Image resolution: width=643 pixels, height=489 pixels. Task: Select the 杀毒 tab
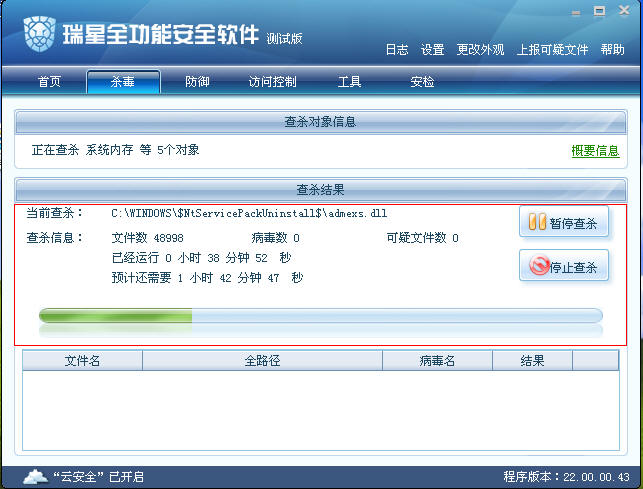coord(123,82)
